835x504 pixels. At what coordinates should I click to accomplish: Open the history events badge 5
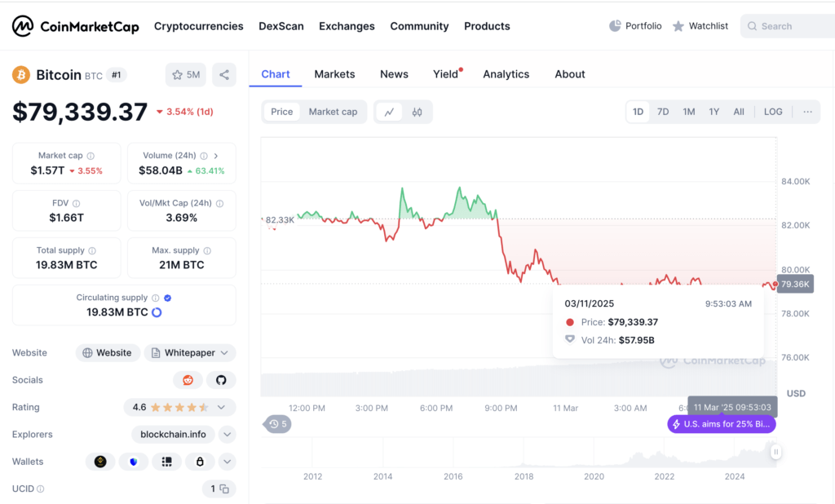(x=277, y=424)
